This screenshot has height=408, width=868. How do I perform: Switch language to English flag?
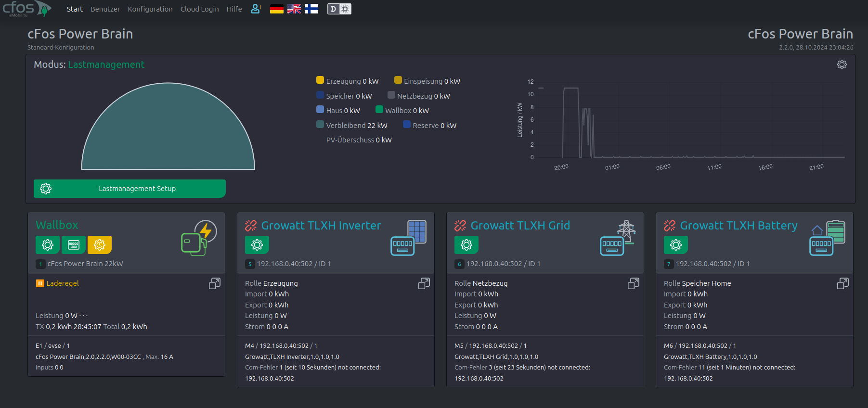click(294, 9)
